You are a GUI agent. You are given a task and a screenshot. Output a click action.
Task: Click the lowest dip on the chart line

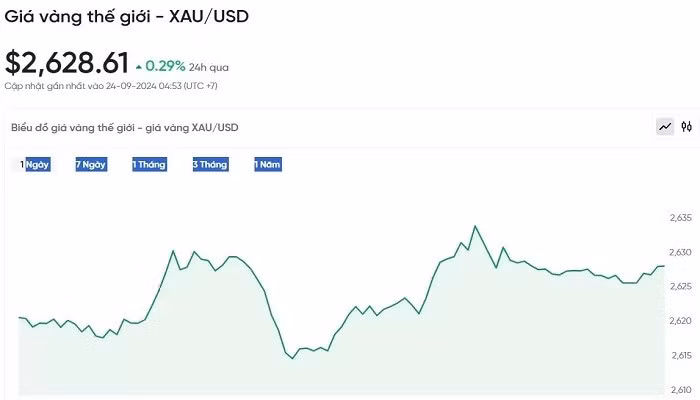coord(292,358)
